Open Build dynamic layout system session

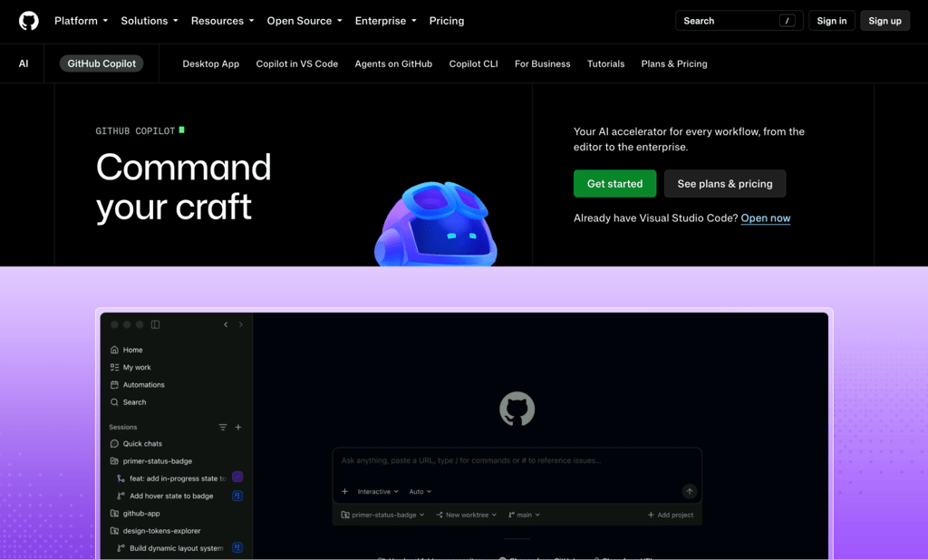point(171,548)
